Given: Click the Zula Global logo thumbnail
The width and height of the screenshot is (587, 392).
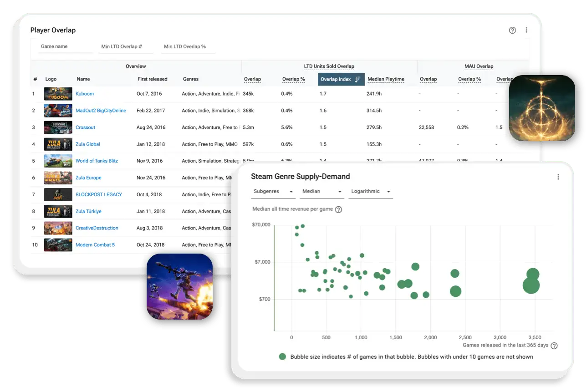Looking at the screenshot, I should [58, 144].
